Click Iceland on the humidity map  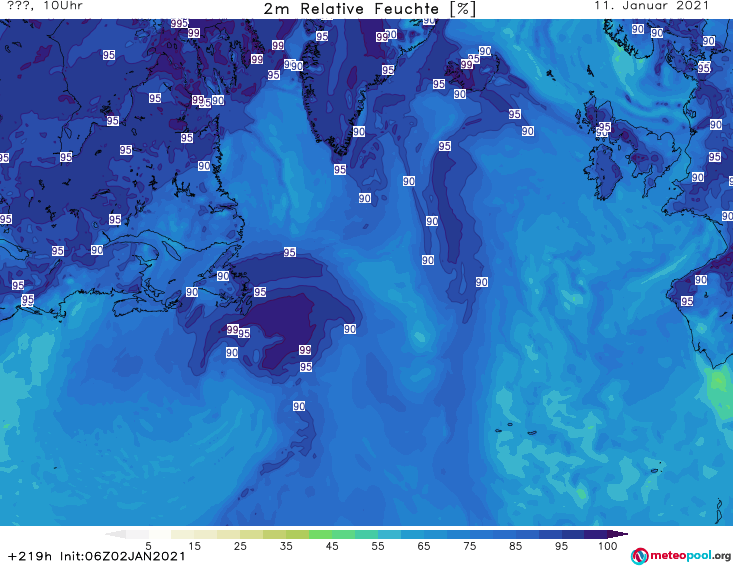[472, 72]
